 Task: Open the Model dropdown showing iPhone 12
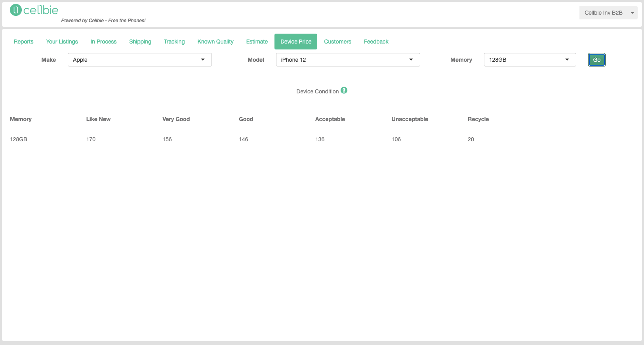point(348,60)
